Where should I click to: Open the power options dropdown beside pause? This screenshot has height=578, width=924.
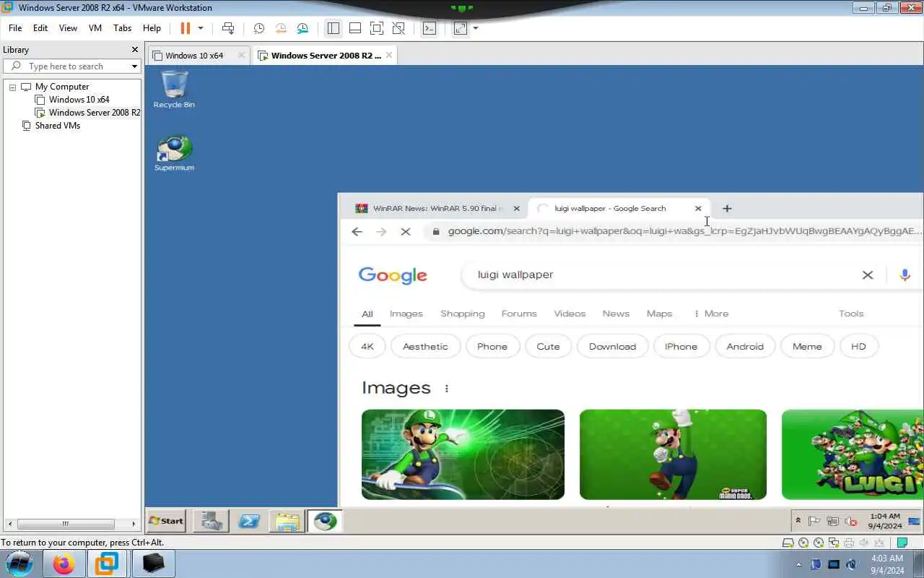point(201,28)
